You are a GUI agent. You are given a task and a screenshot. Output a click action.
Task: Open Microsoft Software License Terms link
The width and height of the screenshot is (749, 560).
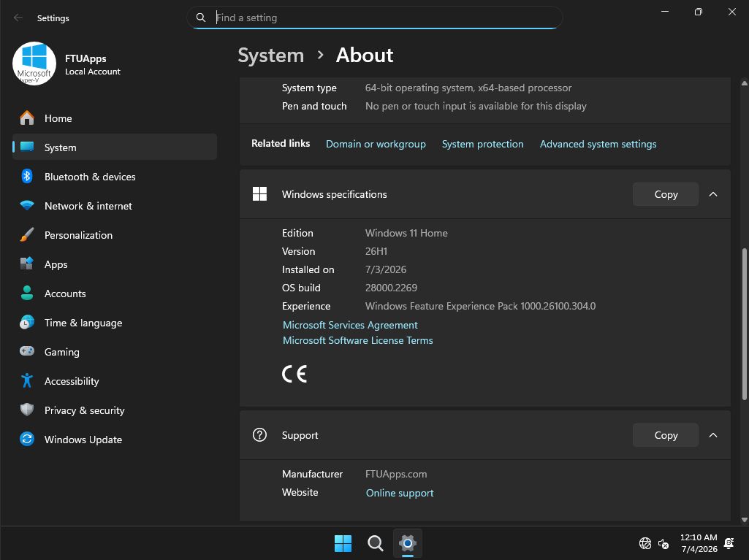(358, 340)
